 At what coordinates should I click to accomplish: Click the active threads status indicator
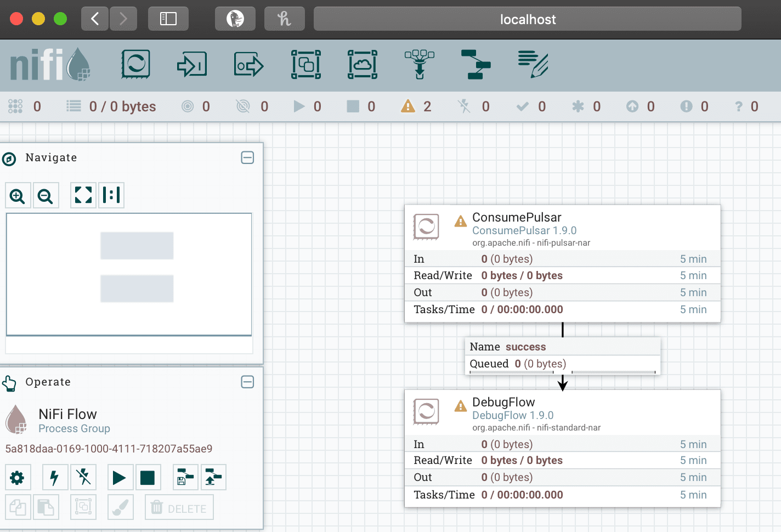[x=25, y=106]
